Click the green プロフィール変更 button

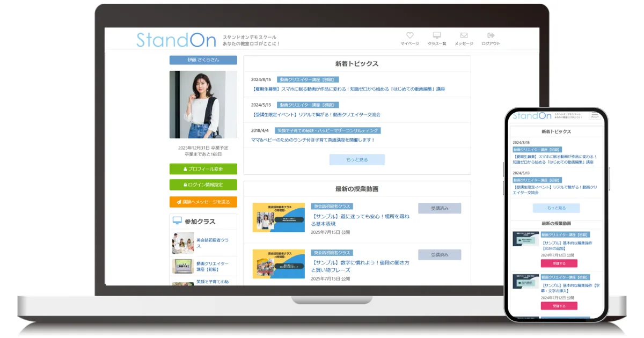[x=203, y=168]
